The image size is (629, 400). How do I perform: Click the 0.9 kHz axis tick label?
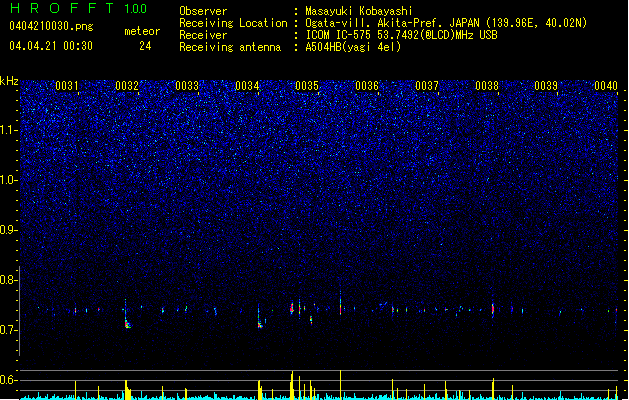(x=9, y=230)
